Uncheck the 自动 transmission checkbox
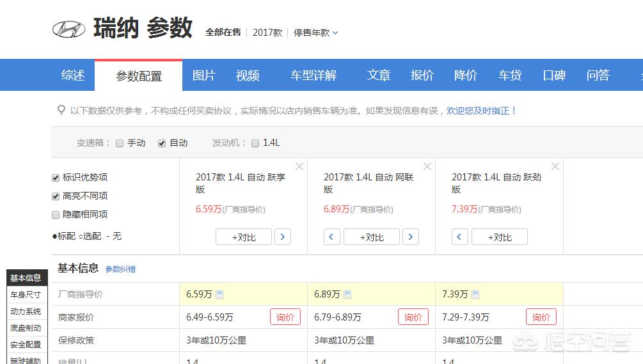 click(162, 143)
